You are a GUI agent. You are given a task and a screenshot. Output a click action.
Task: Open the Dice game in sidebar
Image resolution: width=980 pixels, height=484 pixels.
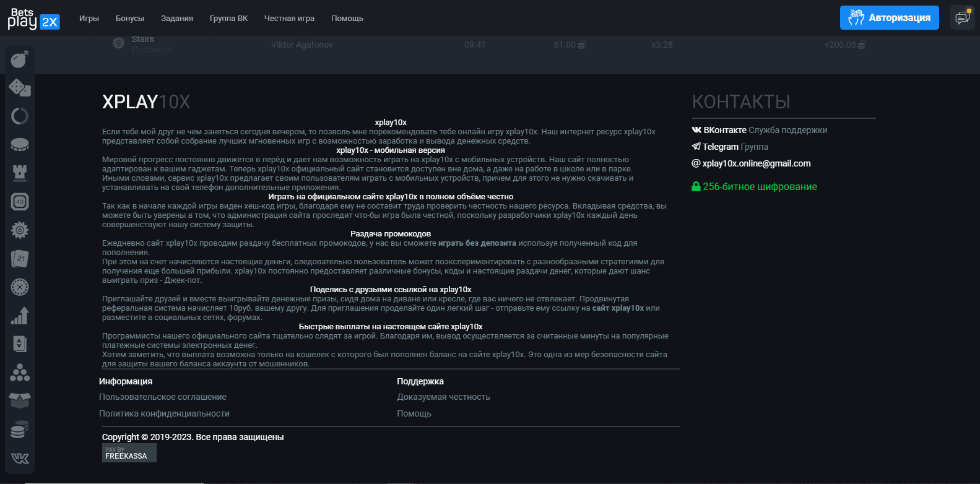pos(20,87)
